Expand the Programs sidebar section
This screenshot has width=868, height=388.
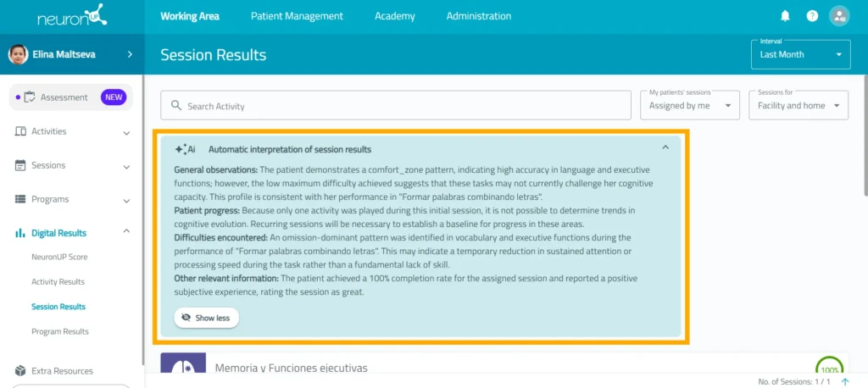coord(126,201)
